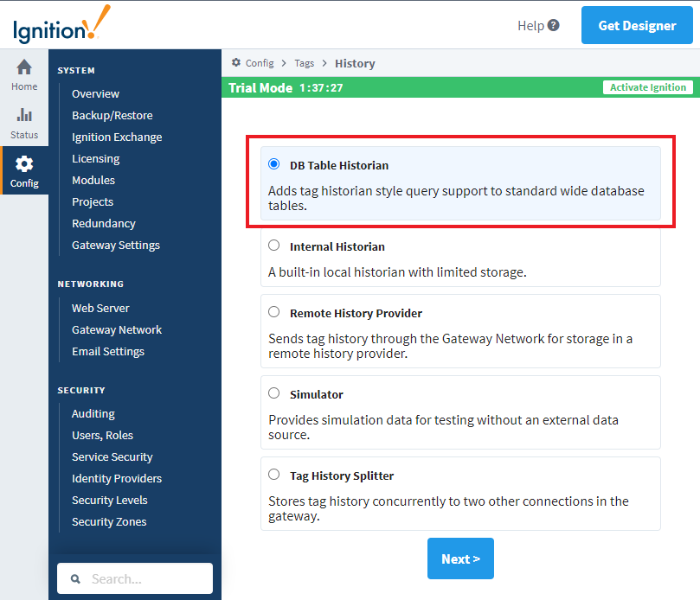Viewport: 700px width, 600px height.
Task: Open the Modules page
Action: [93, 180]
